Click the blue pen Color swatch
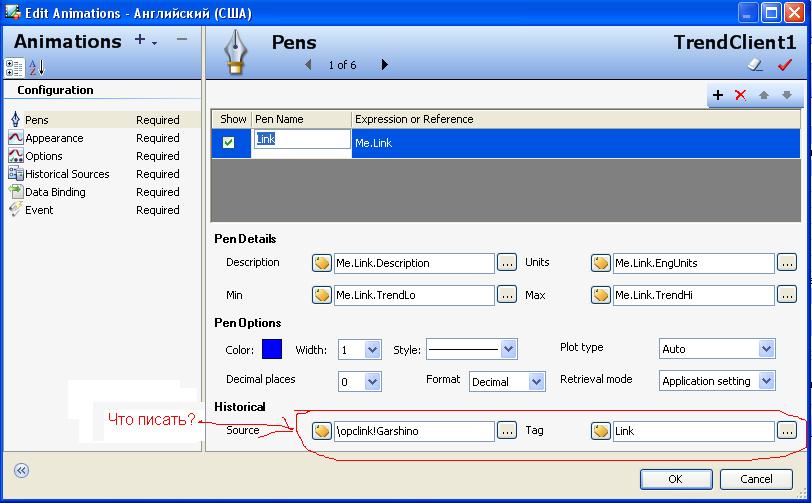 272,349
